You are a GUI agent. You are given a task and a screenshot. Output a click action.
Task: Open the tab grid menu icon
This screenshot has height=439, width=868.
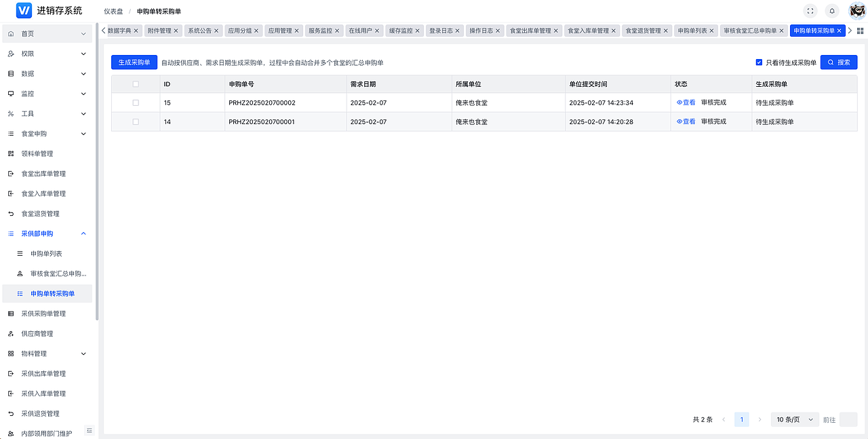click(x=861, y=31)
